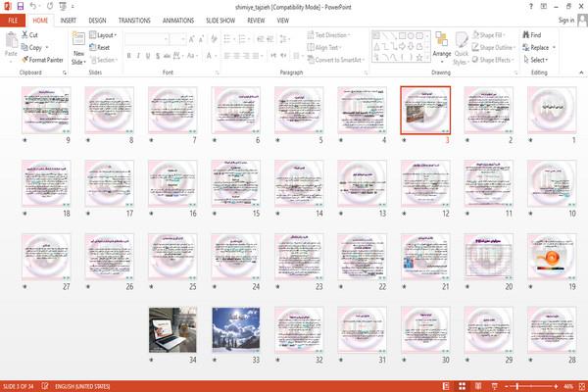Select the Format Painter brush
588x392 pixels.
pos(42,60)
